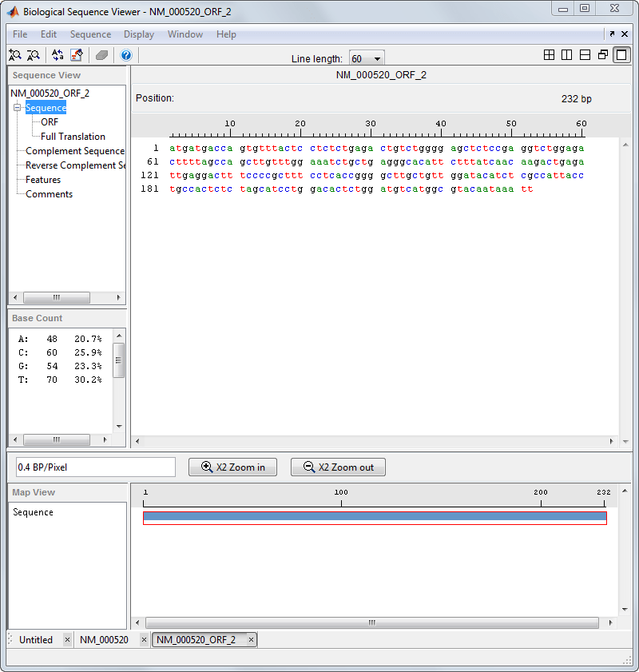Viewport: 639px width, 672px height.
Task: Maximize the document view layout
Action: (621, 55)
